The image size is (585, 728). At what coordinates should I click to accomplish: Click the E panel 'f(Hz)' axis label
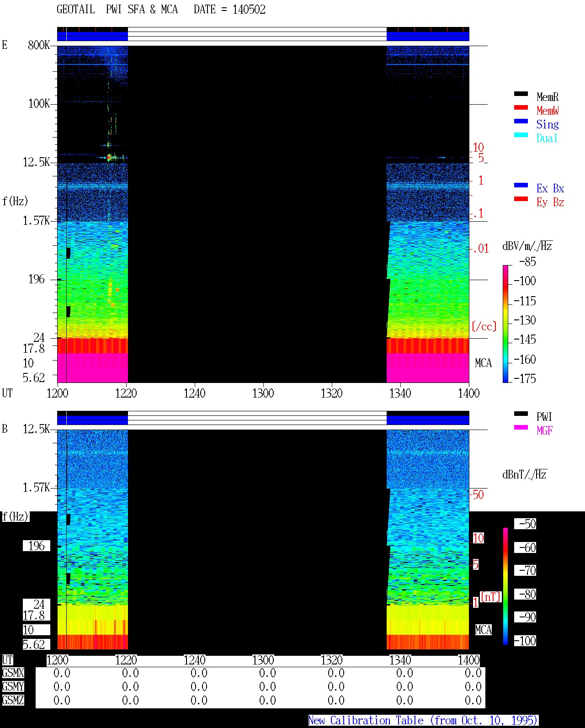[x=15, y=201]
